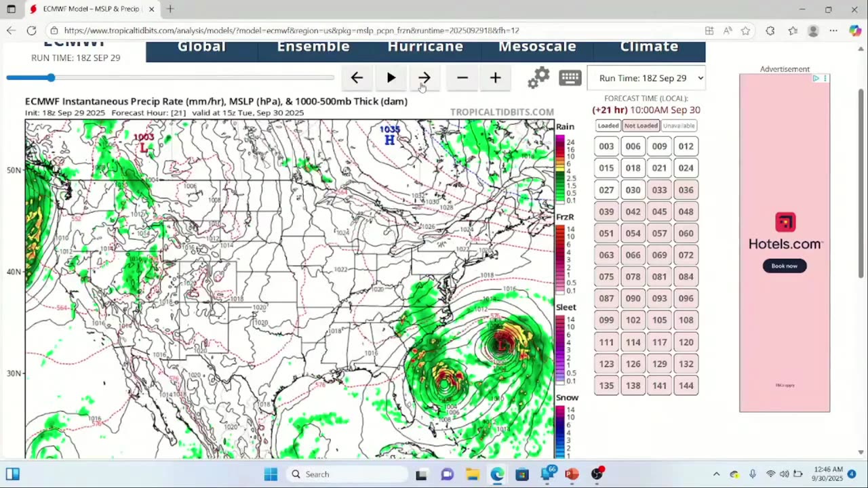Screen dimensions: 868x488
Task: Select forecast hour 012
Action: 686,146
